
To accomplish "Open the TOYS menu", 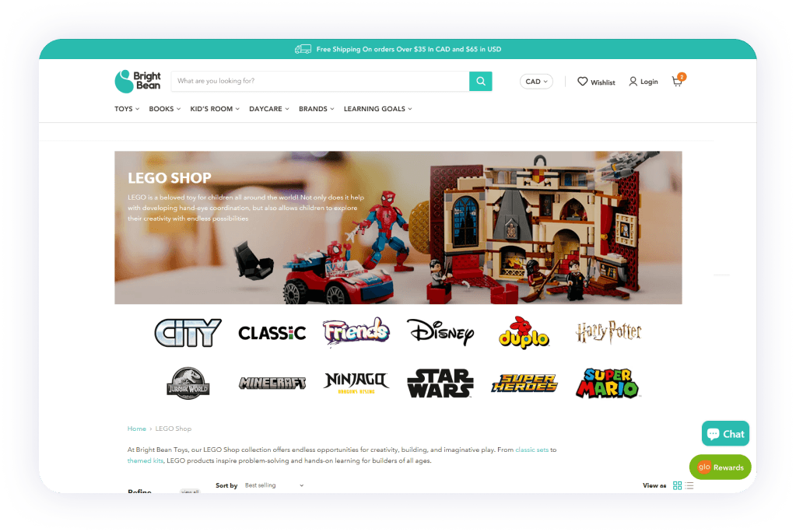I will pyautogui.click(x=126, y=109).
